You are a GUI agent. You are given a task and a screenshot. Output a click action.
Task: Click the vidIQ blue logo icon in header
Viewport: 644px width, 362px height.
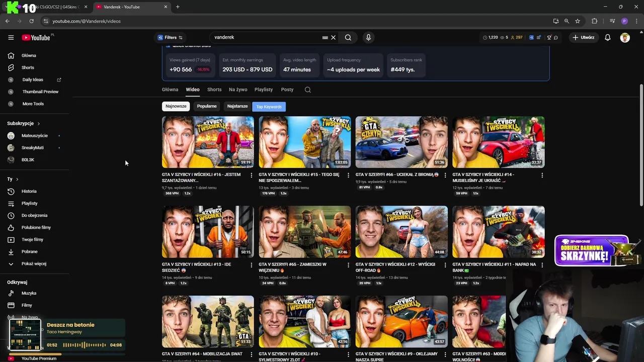point(531,37)
